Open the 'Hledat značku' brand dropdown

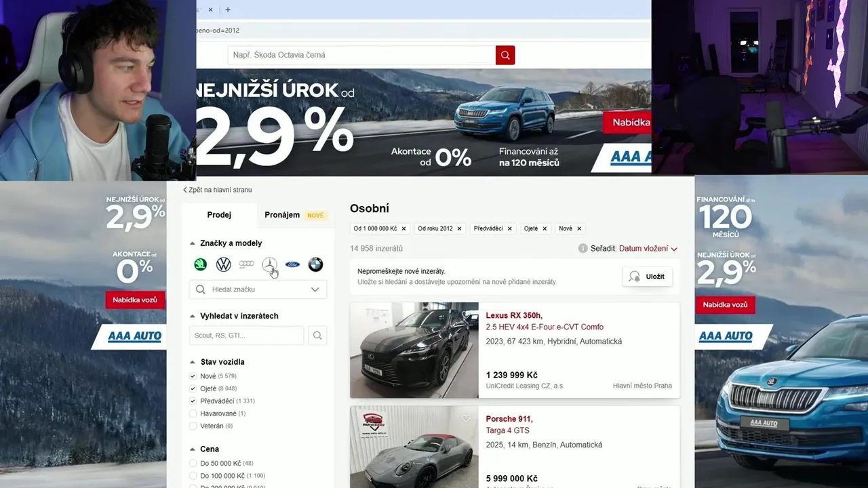[x=258, y=289]
